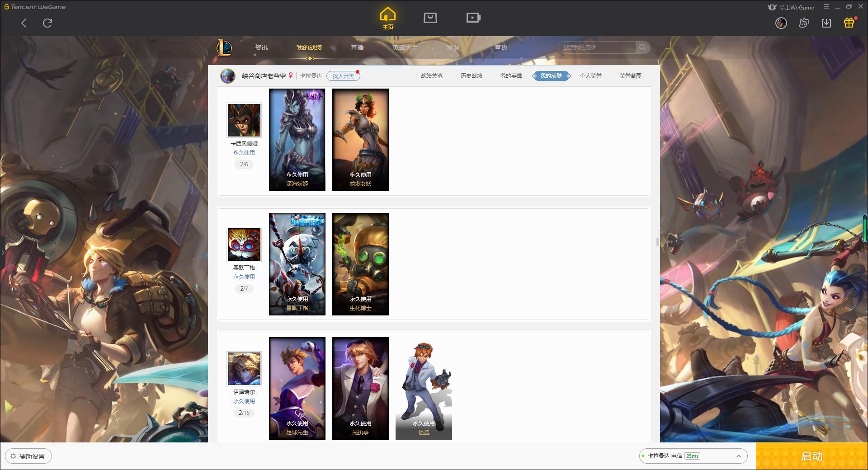Refresh the page with reload icon
This screenshot has width=868, height=470.
coord(47,23)
